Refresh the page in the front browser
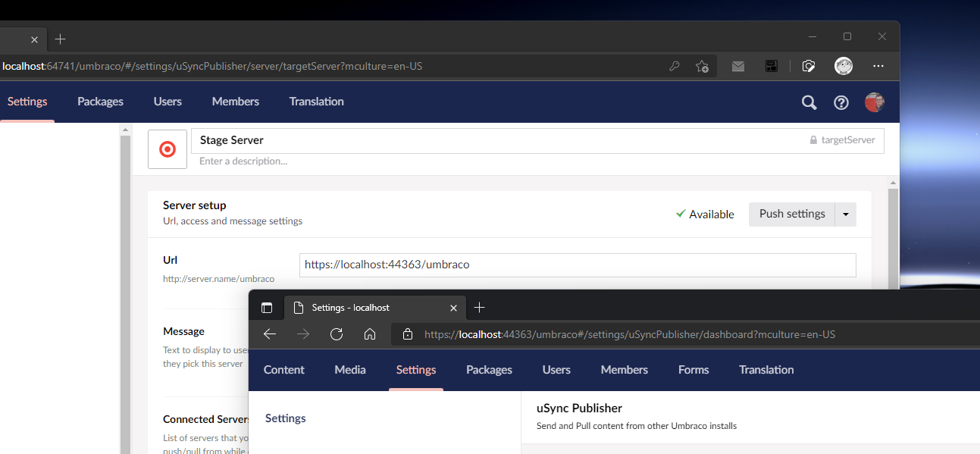Image resolution: width=980 pixels, height=454 pixels. point(337,334)
